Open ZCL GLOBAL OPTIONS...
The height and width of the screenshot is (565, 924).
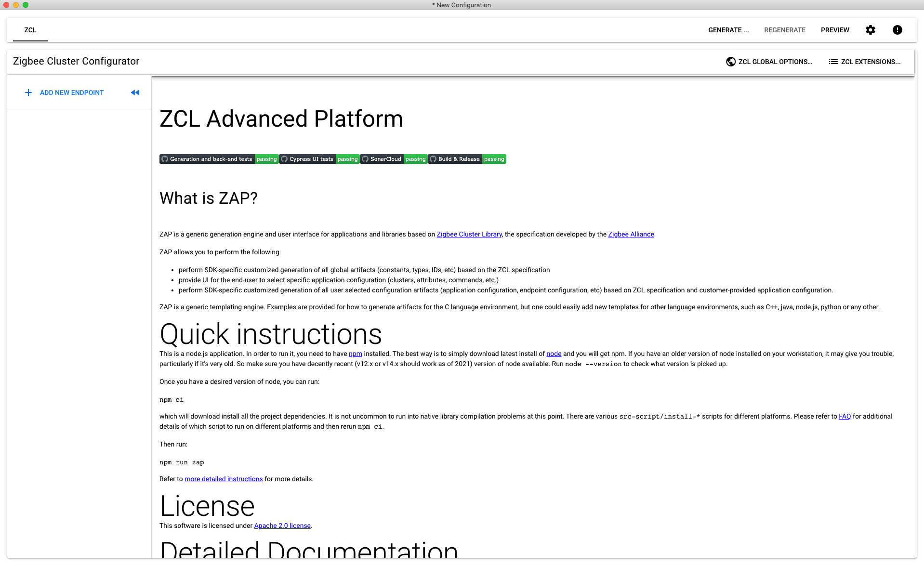[769, 62]
